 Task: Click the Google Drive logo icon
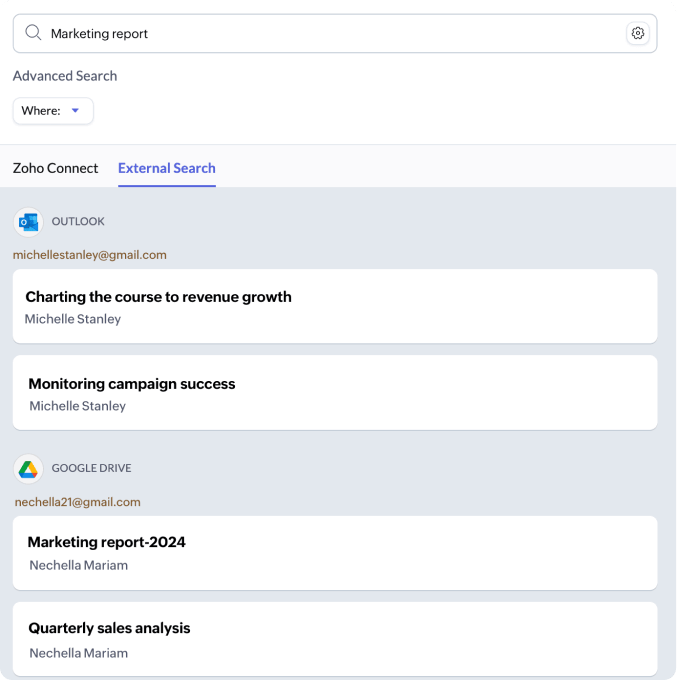pos(28,469)
